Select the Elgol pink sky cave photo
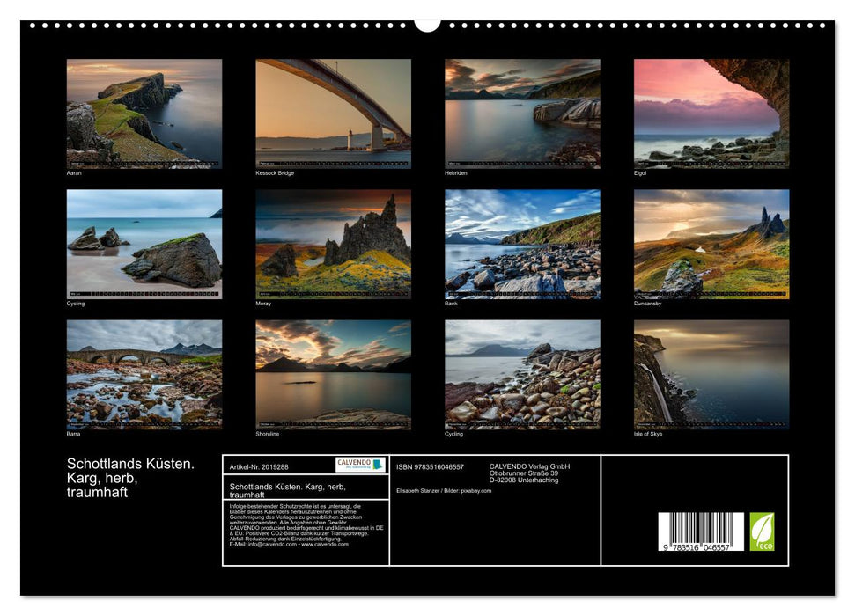The height and width of the screenshot is (616, 855). [x=711, y=114]
